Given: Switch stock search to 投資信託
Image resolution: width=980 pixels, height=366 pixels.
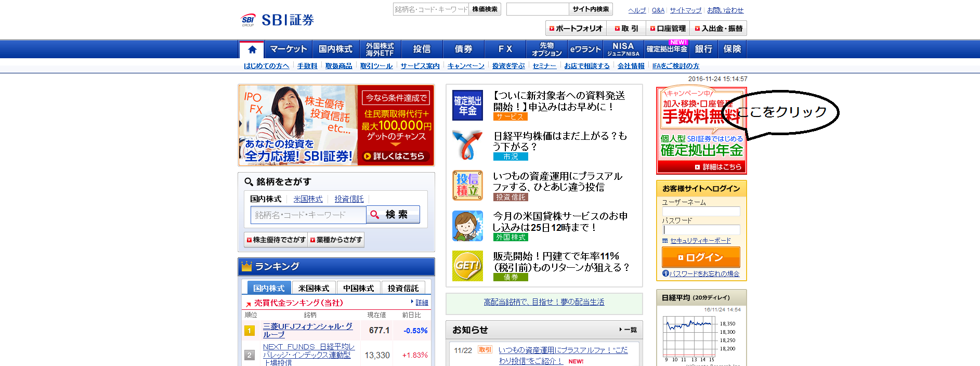Looking at the screenshot, I should tap(349, 199).
